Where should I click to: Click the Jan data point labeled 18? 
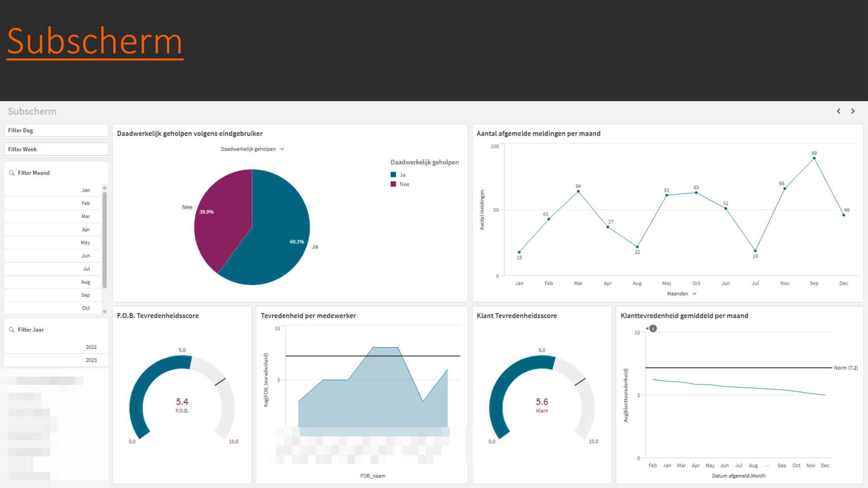[519, 252]
